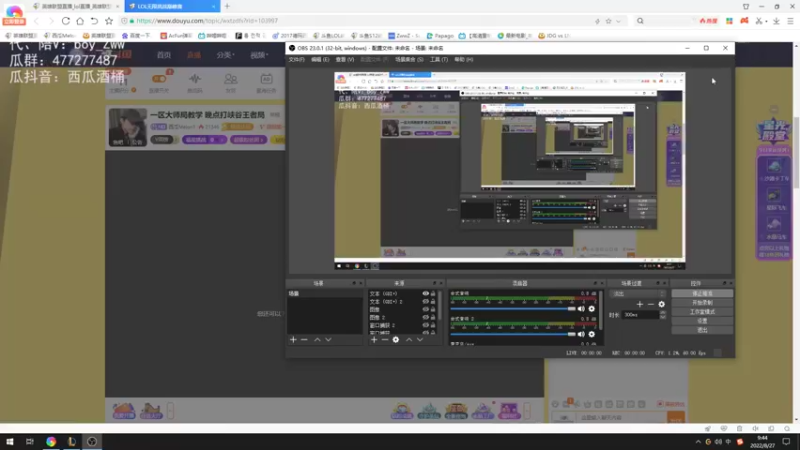Lock the 文本 (GDI+) 2 source
The width and height of the screenshot is (800, 450).
tap(433, 302)
